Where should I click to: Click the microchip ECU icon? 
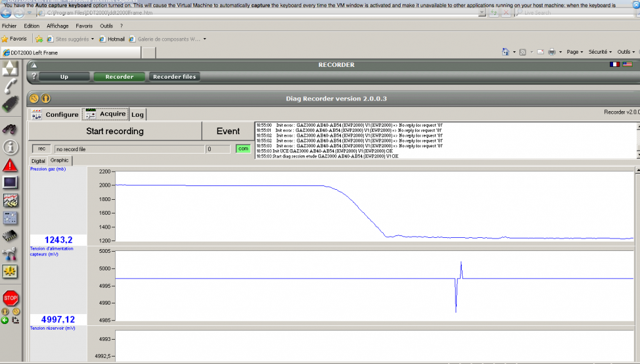[10, 235]
